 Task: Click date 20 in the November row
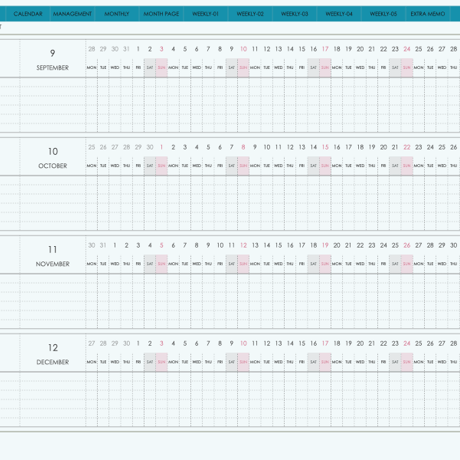[x=337, y=245]
